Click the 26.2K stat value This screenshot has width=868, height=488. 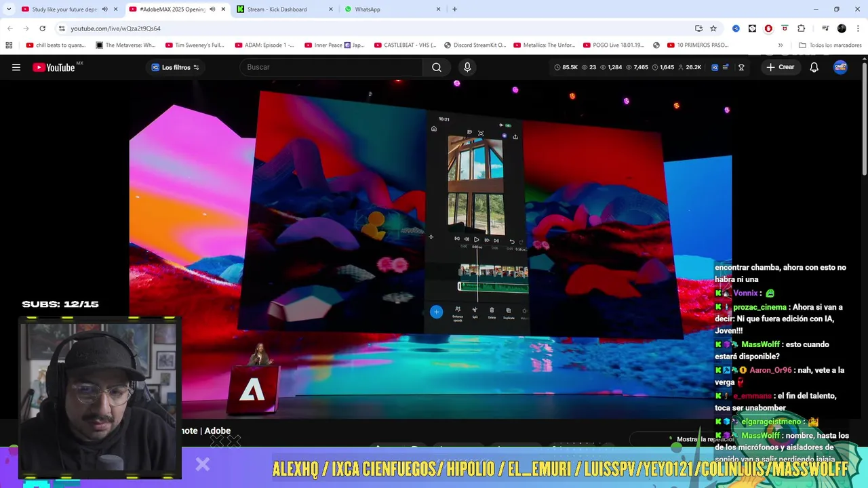click(689, 67)
